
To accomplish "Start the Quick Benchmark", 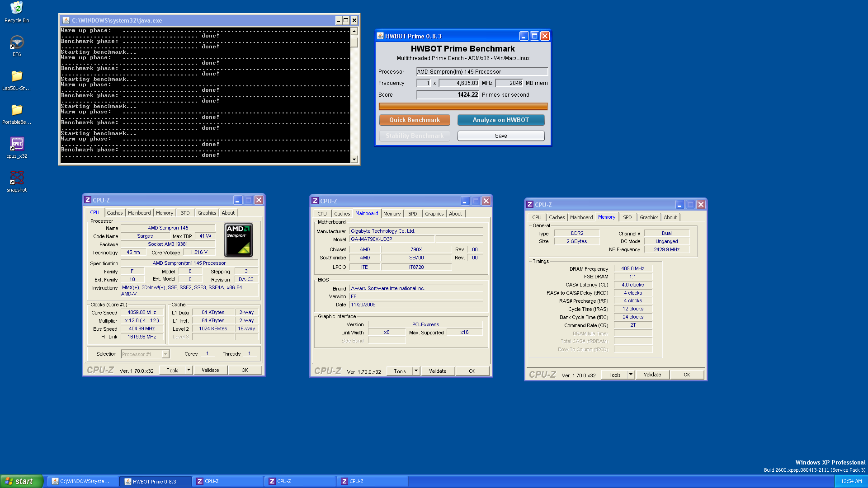I will 415,120.
